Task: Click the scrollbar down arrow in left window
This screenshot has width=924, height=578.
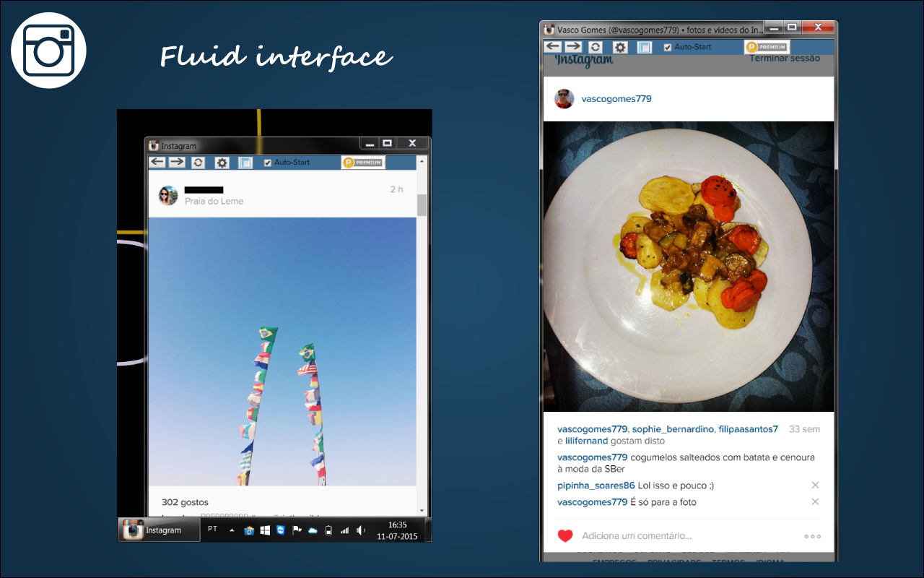Action: coord(422,510)
